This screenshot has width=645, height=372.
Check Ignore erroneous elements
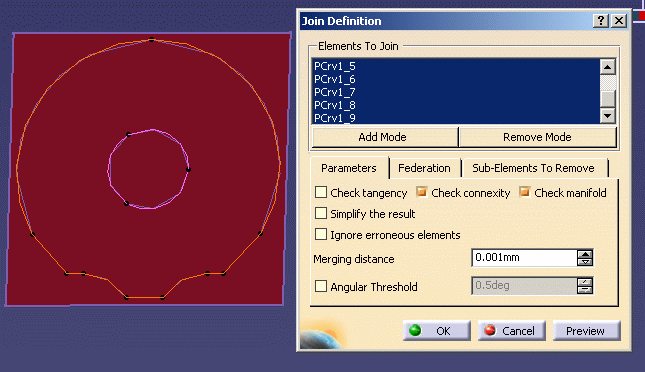(320, 234)
